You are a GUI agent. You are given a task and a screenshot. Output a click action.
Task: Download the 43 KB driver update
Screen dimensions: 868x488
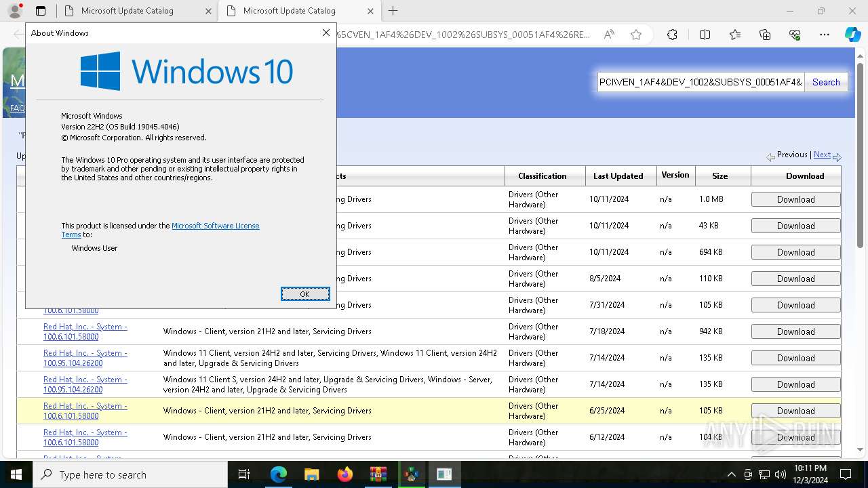(795, 226)
